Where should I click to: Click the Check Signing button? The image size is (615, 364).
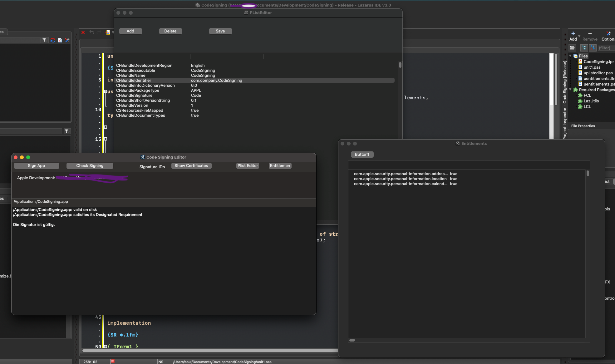point(90,166)
